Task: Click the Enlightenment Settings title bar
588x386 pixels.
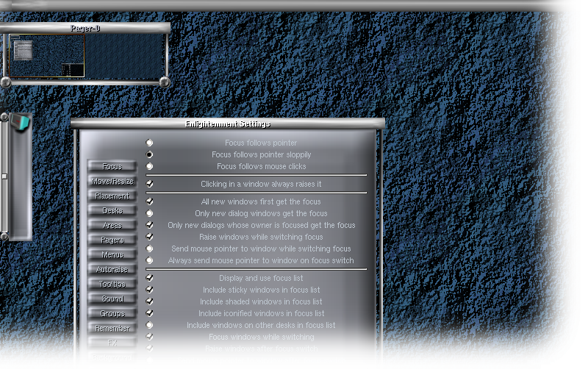Action: [228, 124]
